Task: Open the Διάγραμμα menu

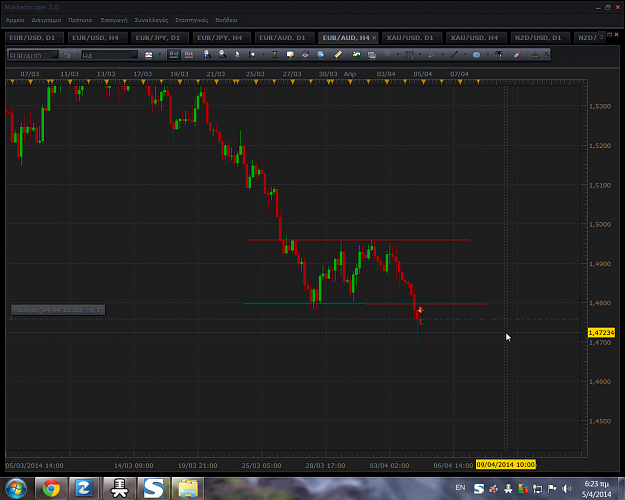Action: pyautogui.click(x=46, y=20)
